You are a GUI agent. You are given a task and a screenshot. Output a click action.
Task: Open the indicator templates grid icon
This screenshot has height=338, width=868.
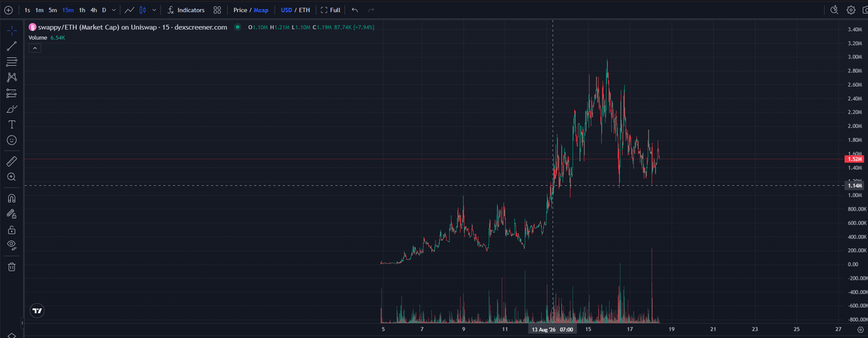[x=217, y=10]
